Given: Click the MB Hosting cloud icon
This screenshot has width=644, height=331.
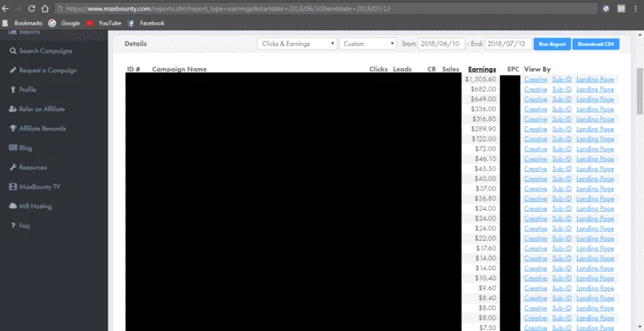Looking at the screenshot, I should pyautogui.click(x=12, y=206).
